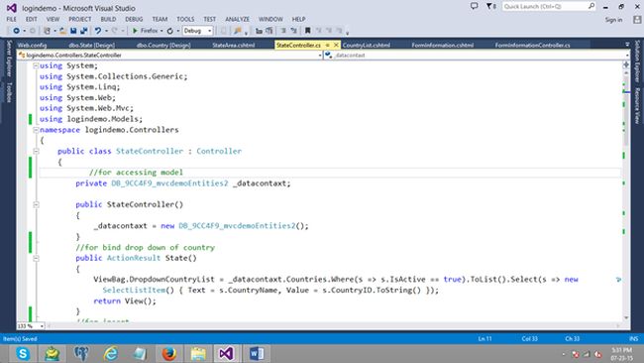Collapse the State() action method
Screen dimensions: 644x363
[36, 258]
